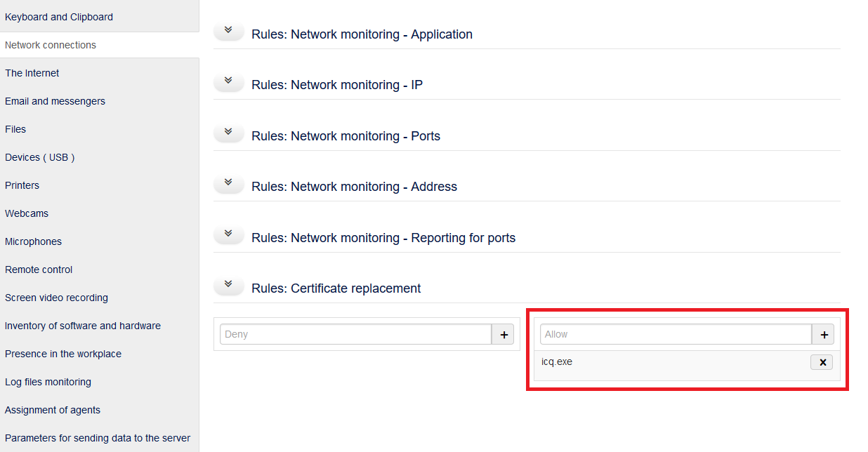Expand Network monitoring - Reporting for ports
This screenshot has height=452, width=868.
228,235
